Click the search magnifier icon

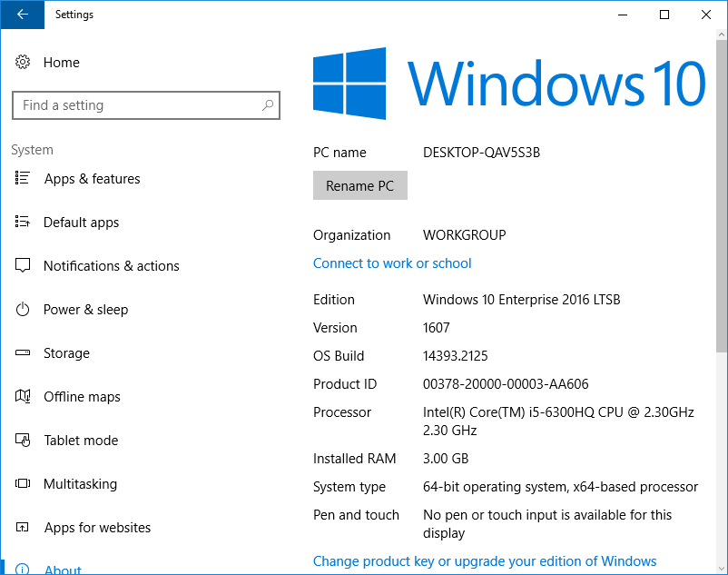tap(268, 105)
